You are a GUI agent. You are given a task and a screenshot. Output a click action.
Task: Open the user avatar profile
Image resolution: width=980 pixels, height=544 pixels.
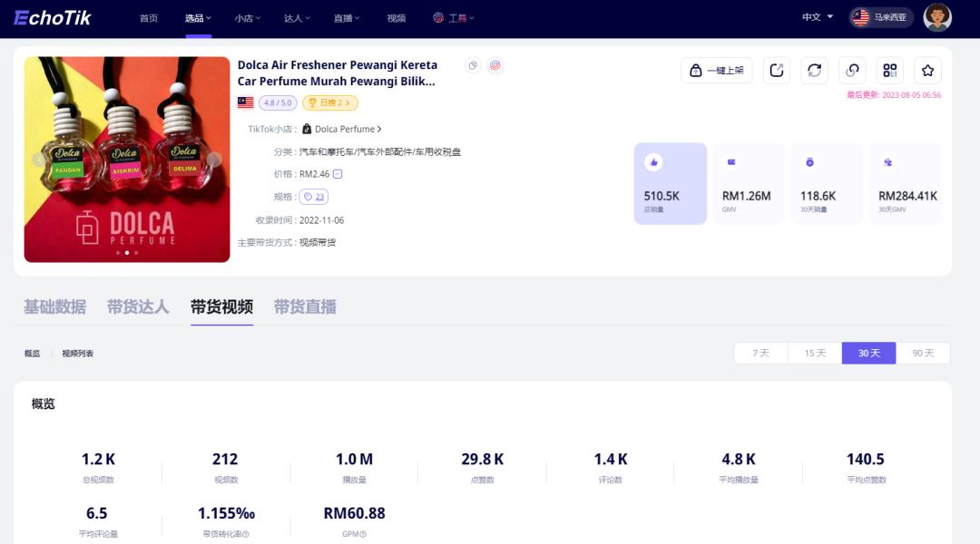coord(936,17)
